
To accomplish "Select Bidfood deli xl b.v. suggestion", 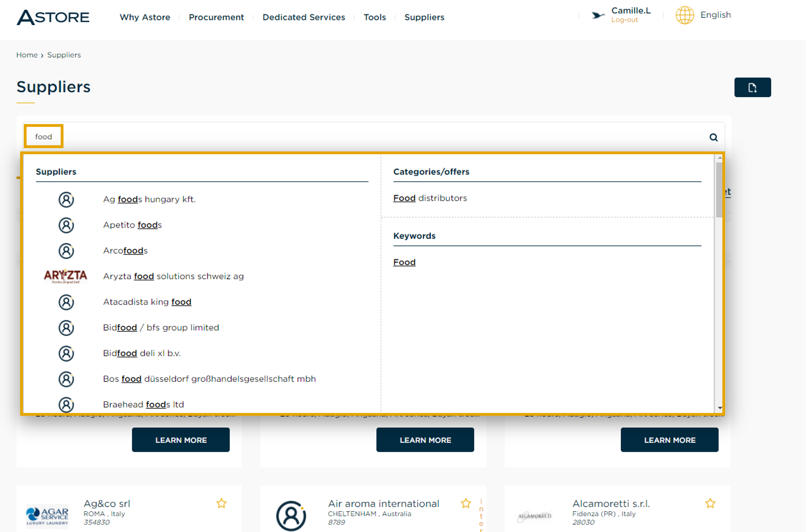I will pos(142,353).
